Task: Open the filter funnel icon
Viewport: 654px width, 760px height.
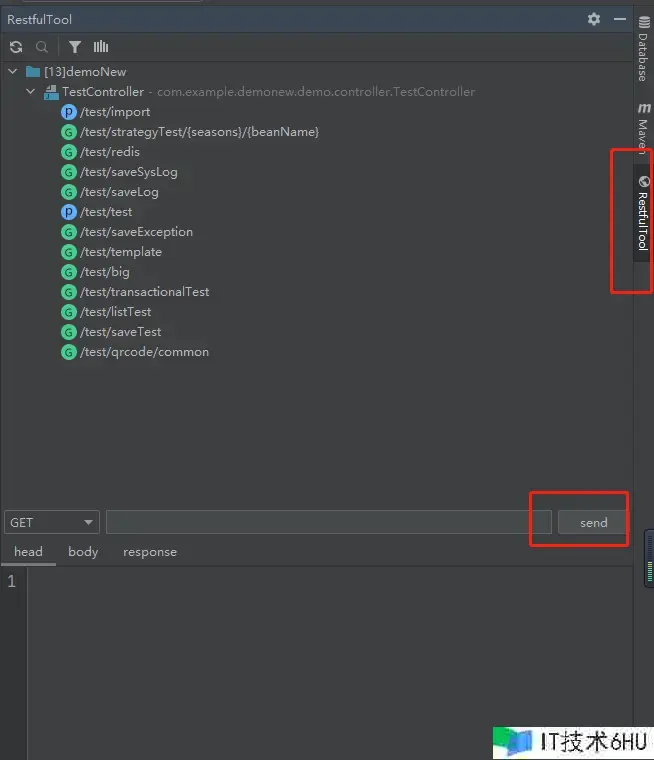Action: [75, 47]
